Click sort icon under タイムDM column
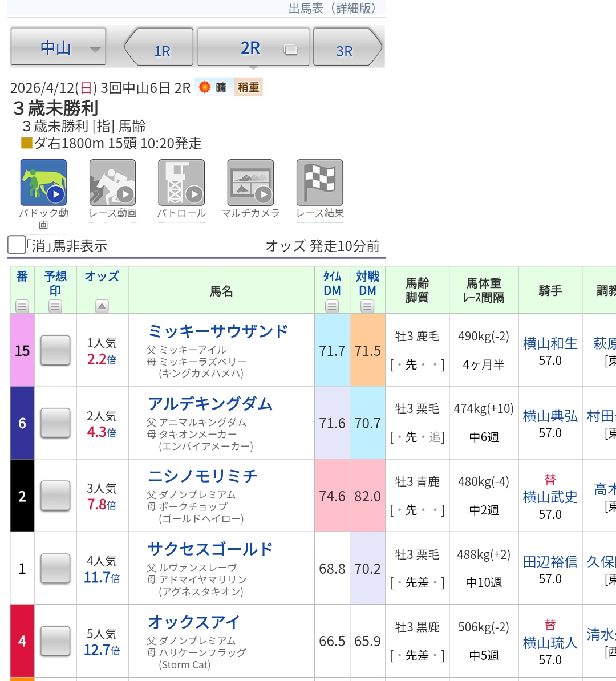Image resolution: width=616 pixels, height=681 pixels. click(332, 306)
